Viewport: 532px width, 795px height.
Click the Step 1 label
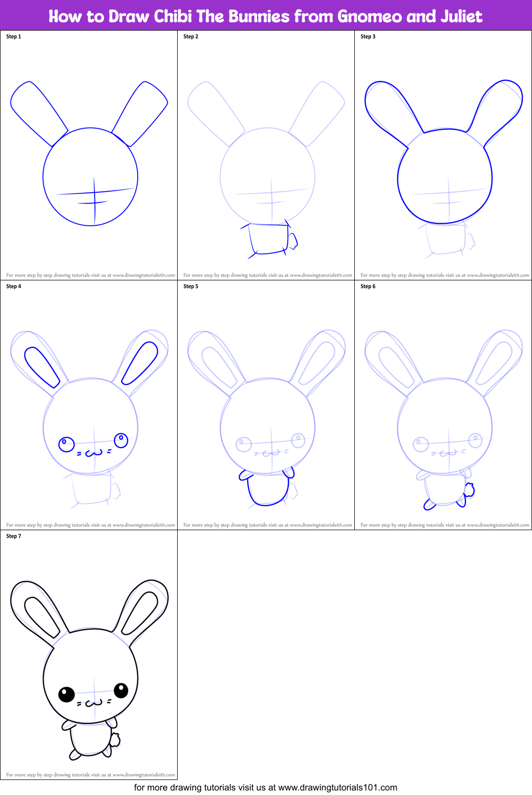[x=14, y=37]
